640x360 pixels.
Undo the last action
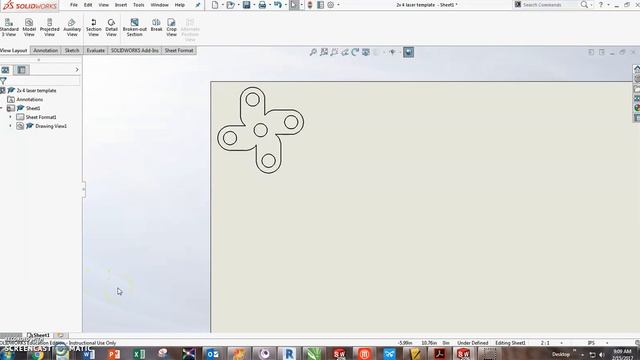point(278,5)
